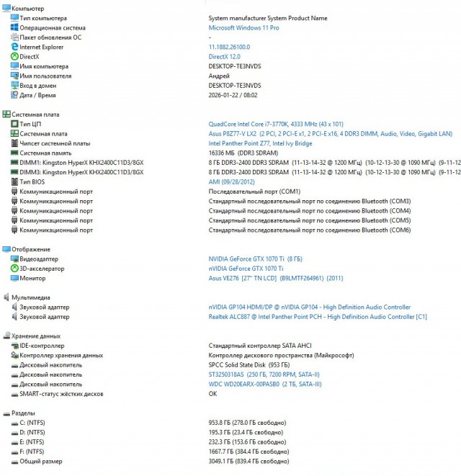The width and height of the screenshot is (461, 476).
Task: Click the Имя пользователя icon
Action: point(14,76)
